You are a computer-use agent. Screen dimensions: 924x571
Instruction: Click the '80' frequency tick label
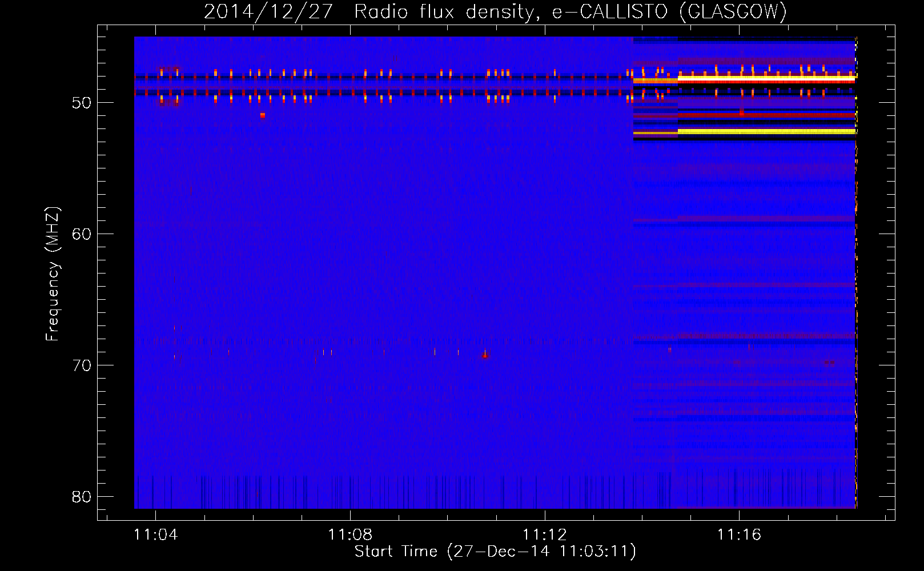coord(82,497)
